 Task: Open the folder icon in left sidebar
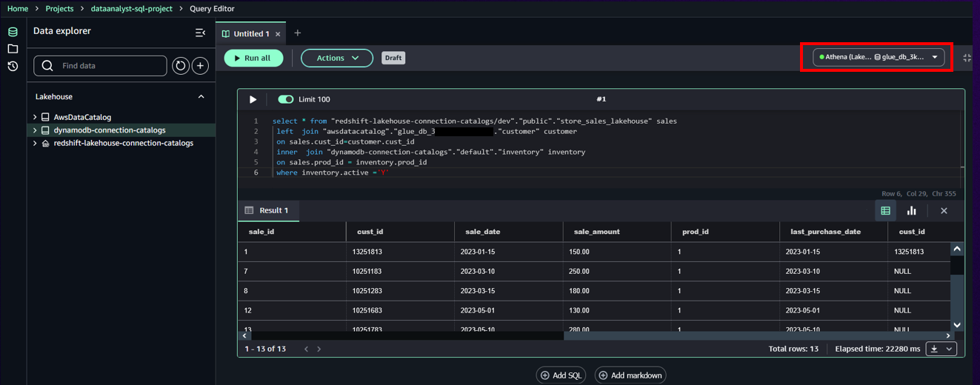(13, 49)
